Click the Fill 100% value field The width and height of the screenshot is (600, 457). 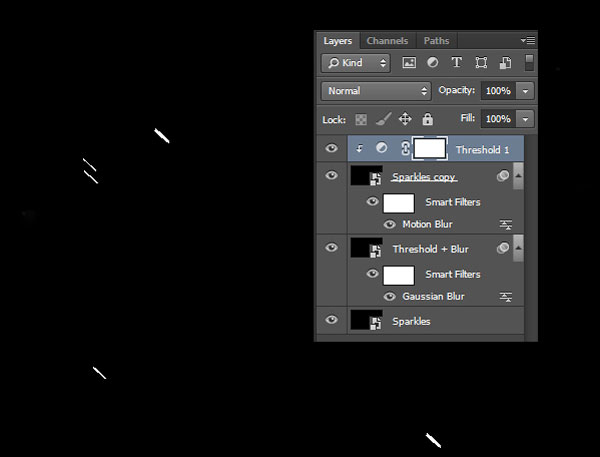coord(498,119)
